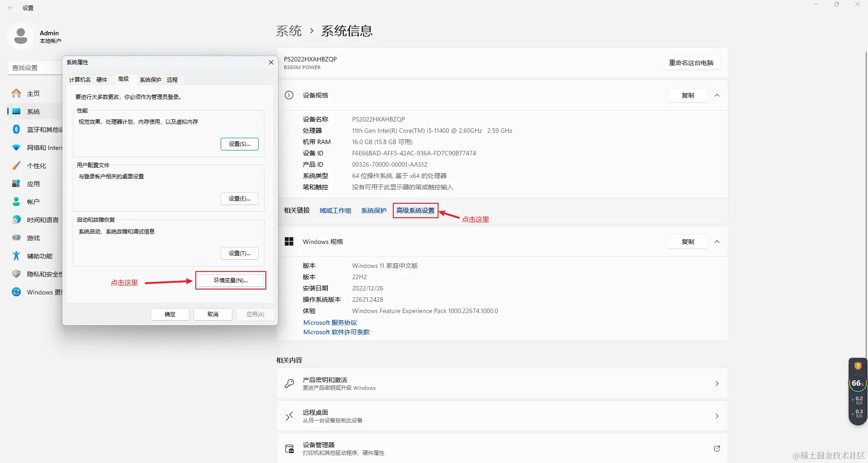Open the 网络 network icon in sidebar
The height and width of the screenshot is (463, 868).
click(16, 148)
